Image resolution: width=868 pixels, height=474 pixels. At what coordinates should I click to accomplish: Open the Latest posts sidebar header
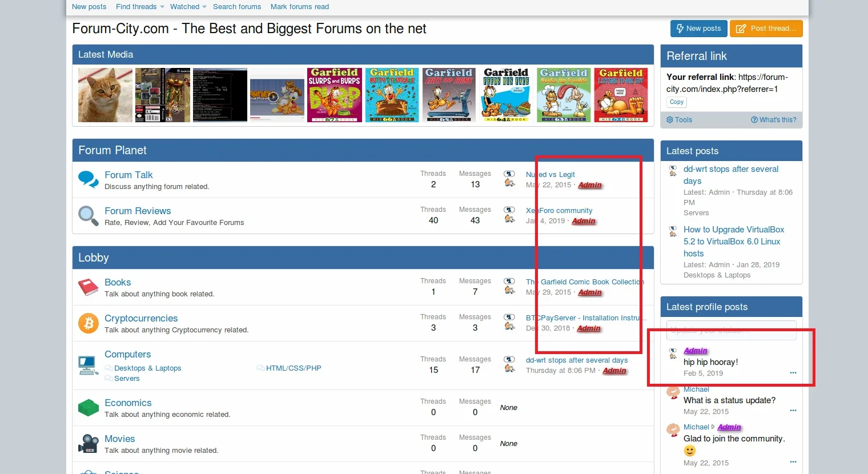tap(693, 151)
